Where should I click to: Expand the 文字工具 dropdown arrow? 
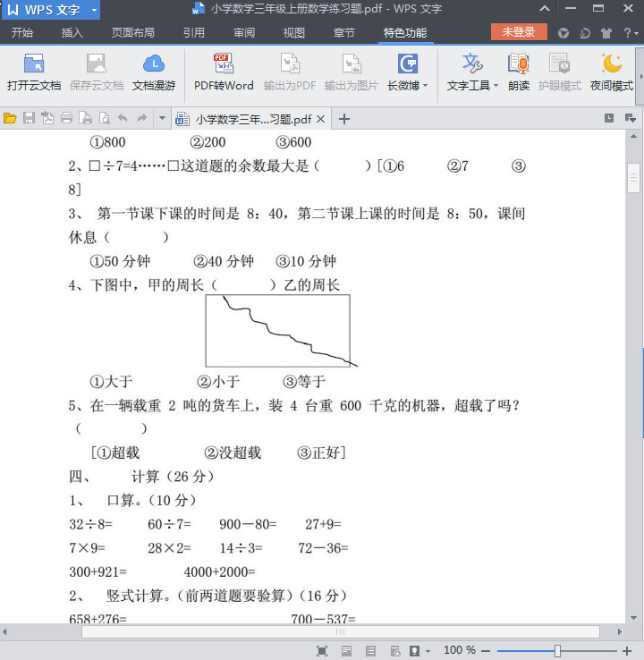pyautogui.click(x=496, y=86)
